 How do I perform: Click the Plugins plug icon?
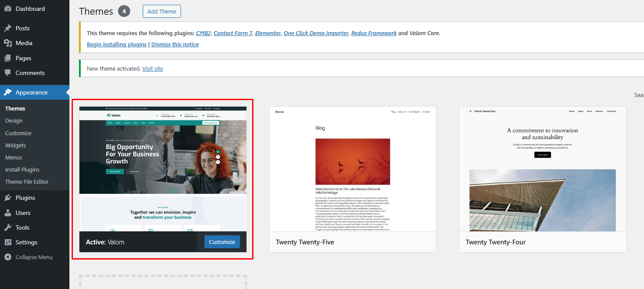coord(8,198)
